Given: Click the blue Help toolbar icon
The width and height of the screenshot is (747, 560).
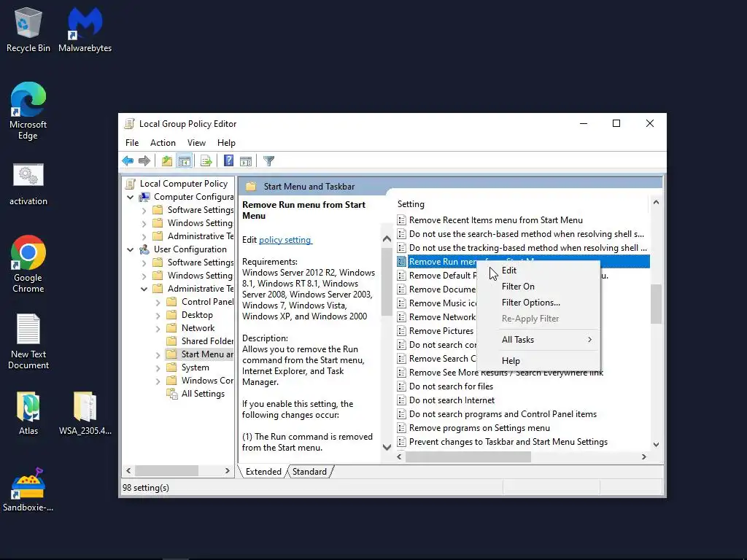Looking at the screenshot, I should 228,161.
